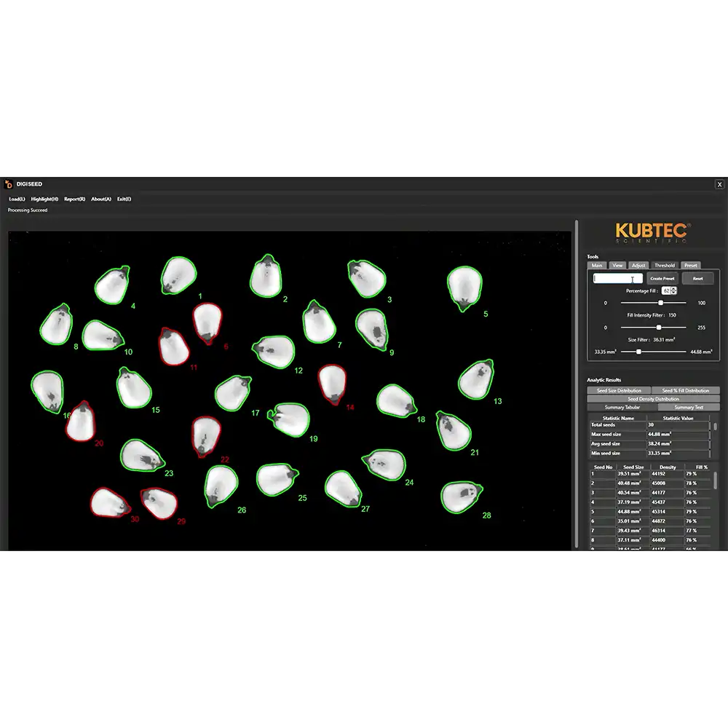Click the Reset button
This screenshot has width=728, height=728.
[x=697, y=278]
